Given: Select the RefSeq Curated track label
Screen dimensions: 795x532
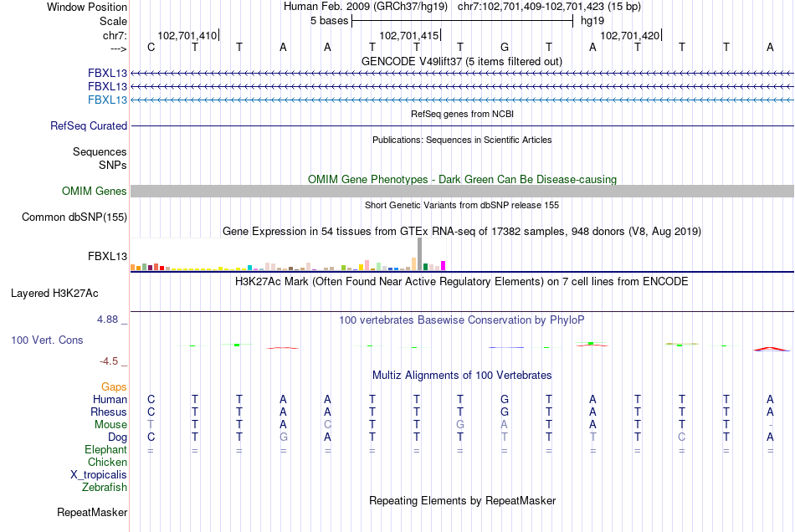Looking at the screenshot, I should click(x=88, y=125).
